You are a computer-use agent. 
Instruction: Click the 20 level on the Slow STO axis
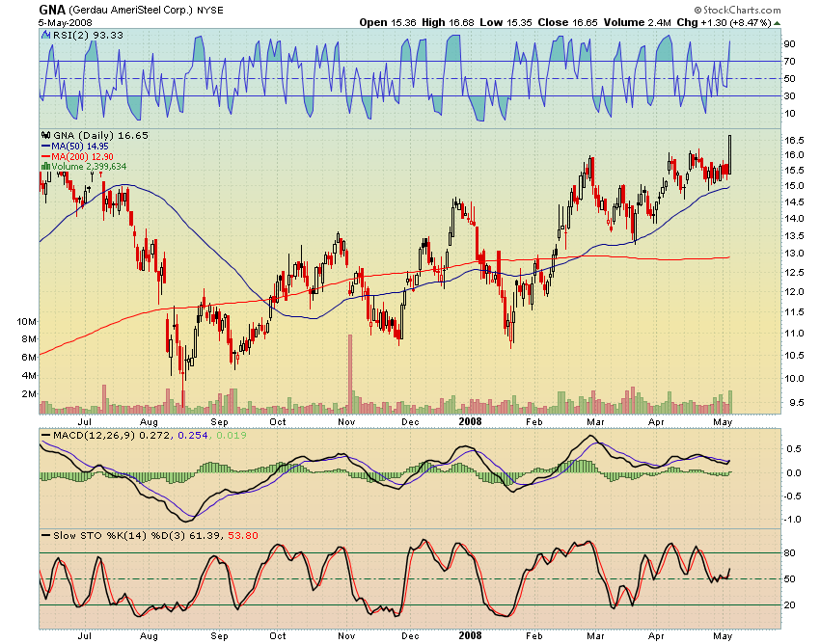click(790, 605)
